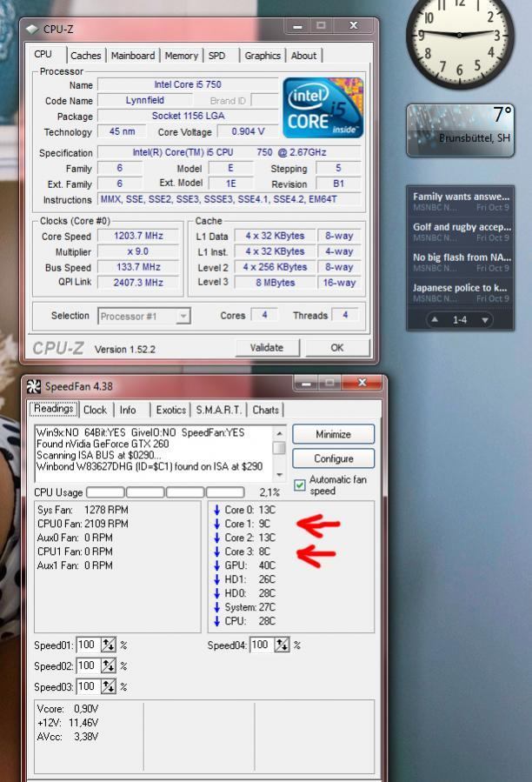Click the Core 2 temperature arrow icon
The width and height of the screenshot is (532, 782).
click(217, 538)
